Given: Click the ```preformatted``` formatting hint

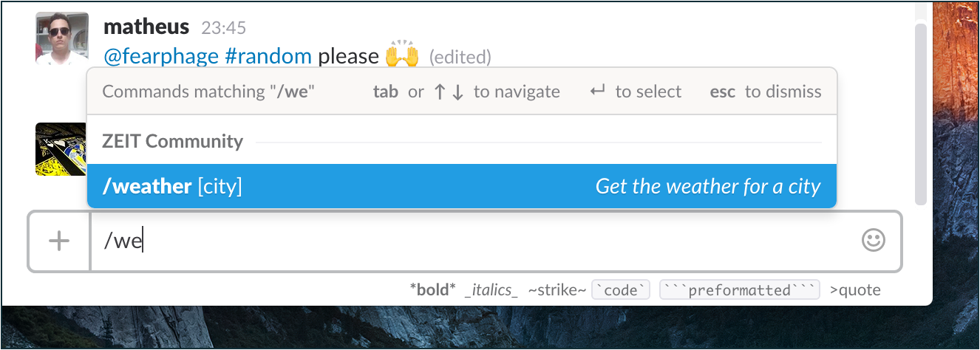Looking at the screenshot, I should click(739, 290).
